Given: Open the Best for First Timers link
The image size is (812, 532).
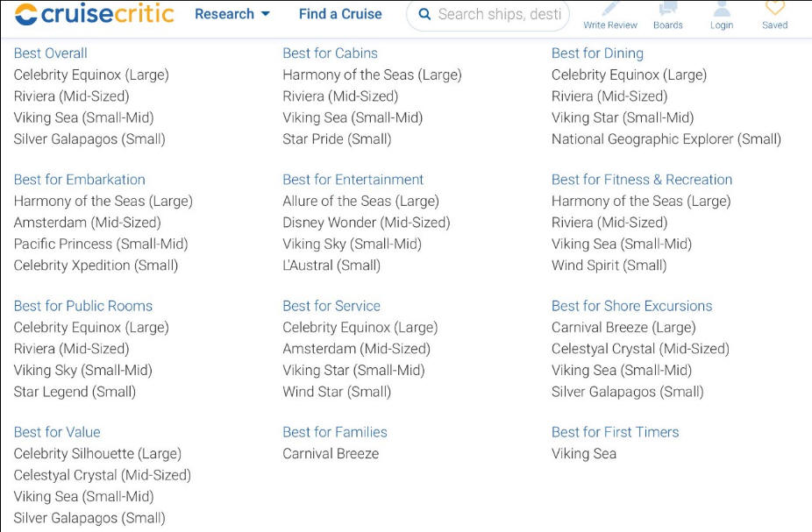Looking at the screenshot, I should pyautogui.click(x=615, y=432).
